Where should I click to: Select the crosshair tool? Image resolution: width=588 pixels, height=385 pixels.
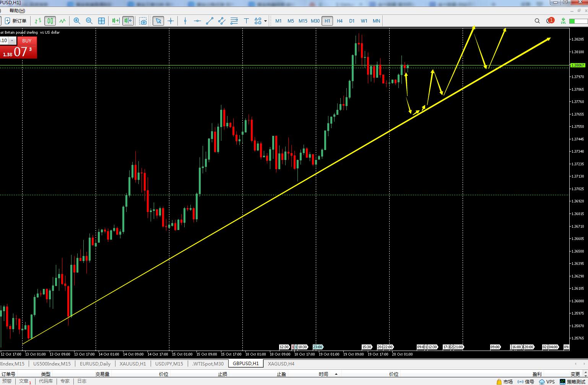pos(171,21)
